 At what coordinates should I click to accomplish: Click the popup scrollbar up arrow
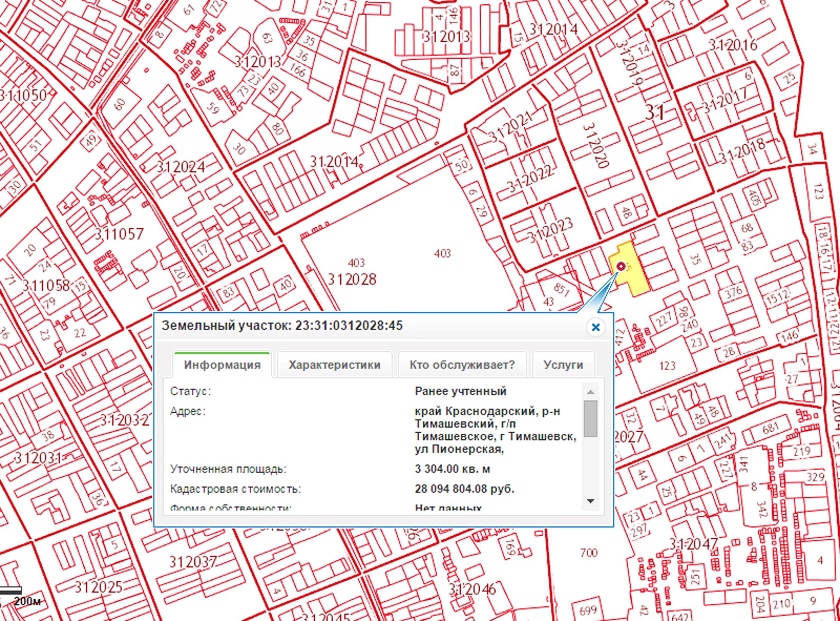(590, 392)
